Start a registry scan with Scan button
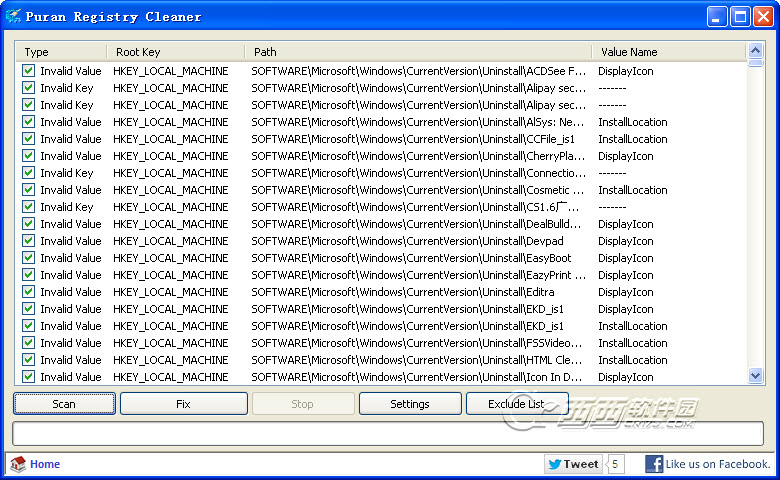The height and width of the screenshot is (480, 780). [64, 403]
